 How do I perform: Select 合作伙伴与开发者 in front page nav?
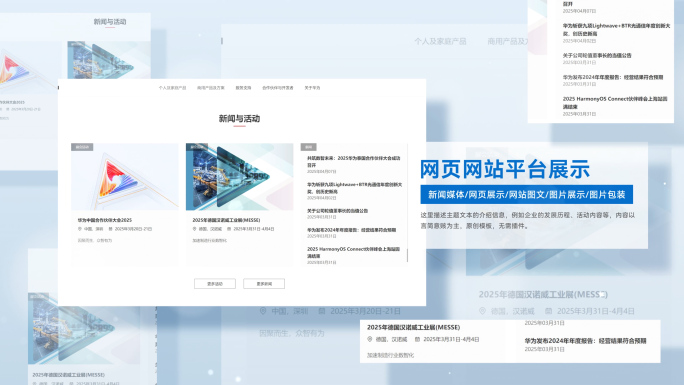point(278,88)
